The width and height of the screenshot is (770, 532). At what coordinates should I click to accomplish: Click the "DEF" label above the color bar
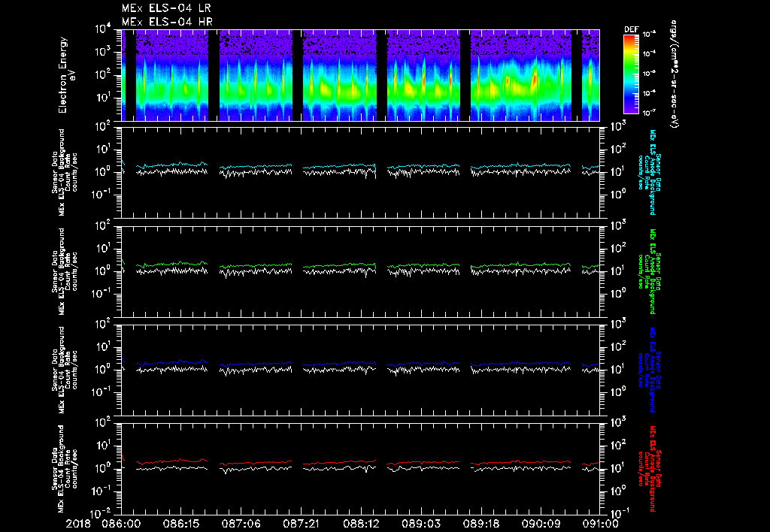631,29
